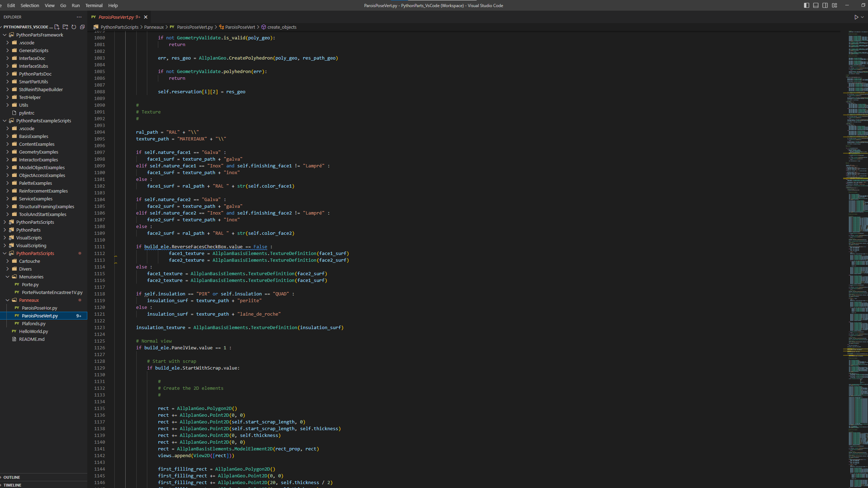
Task: Open Customize Layout icon in title bar
Action: tap(834, 5)
